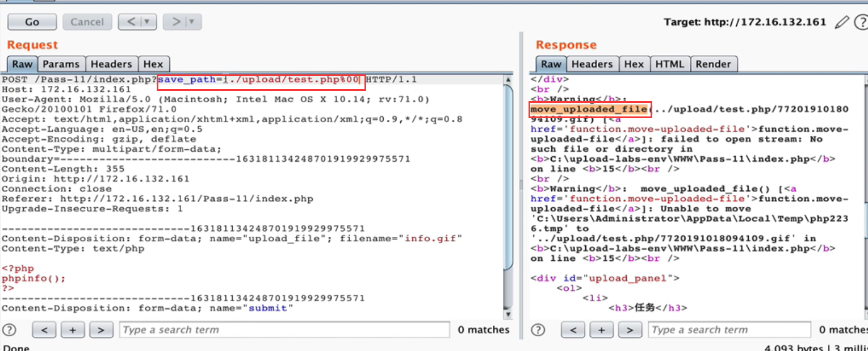
Task: Open the back history dropdown arrow
Action: point(148,22)
